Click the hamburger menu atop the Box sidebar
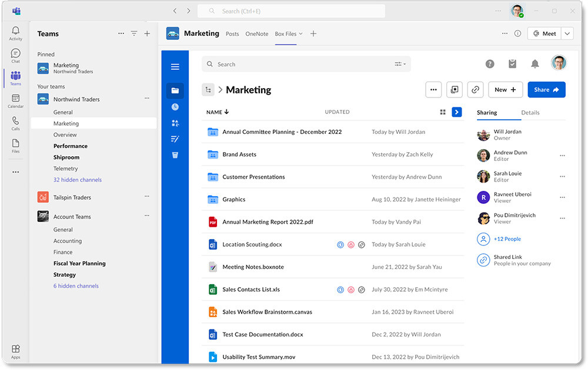The width and height of the screenshot is (588, 370). coord(175,66)
